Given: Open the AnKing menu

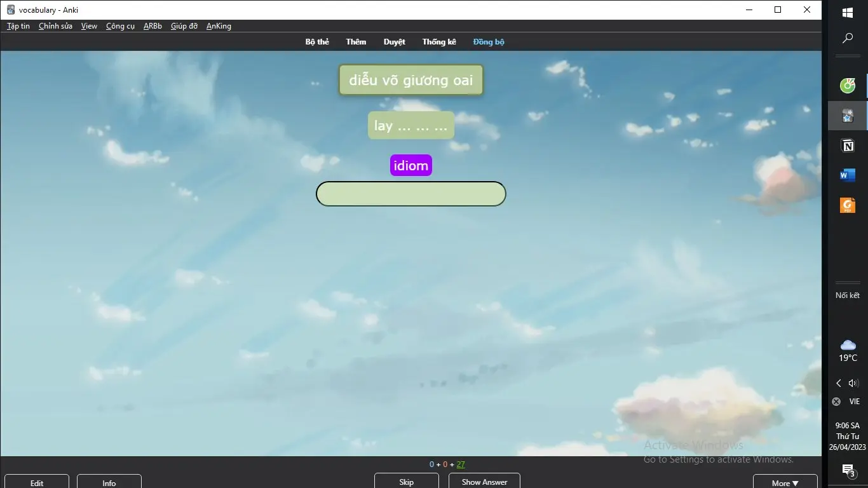Looking at the screenshot, I should tap(219, 26).
